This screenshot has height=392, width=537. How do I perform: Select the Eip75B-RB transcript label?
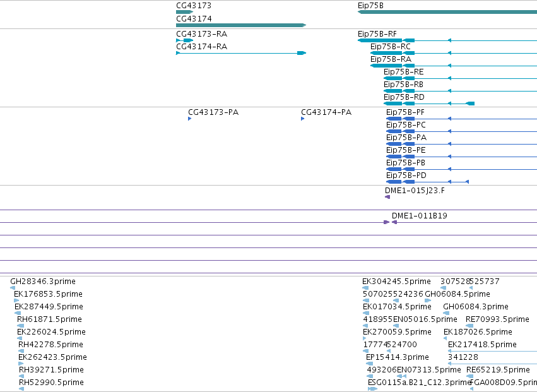coord(403,85)
